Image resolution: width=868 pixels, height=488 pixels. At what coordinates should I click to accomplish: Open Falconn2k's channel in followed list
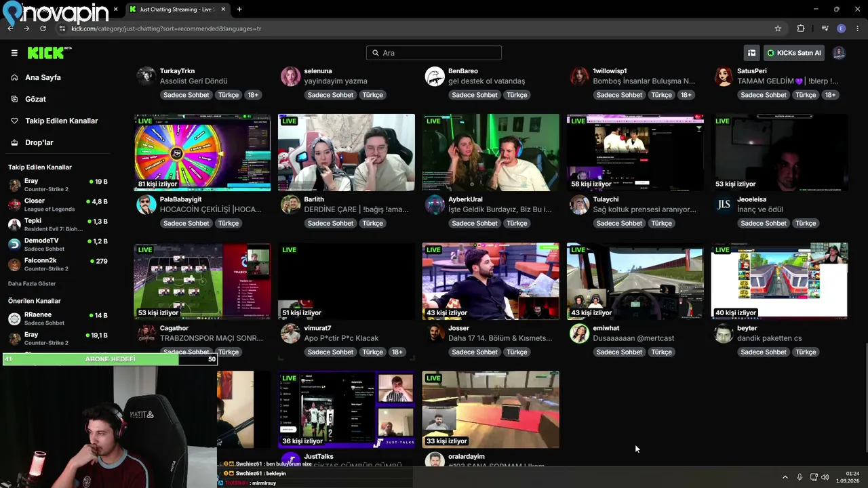click(x=58, y=264)
